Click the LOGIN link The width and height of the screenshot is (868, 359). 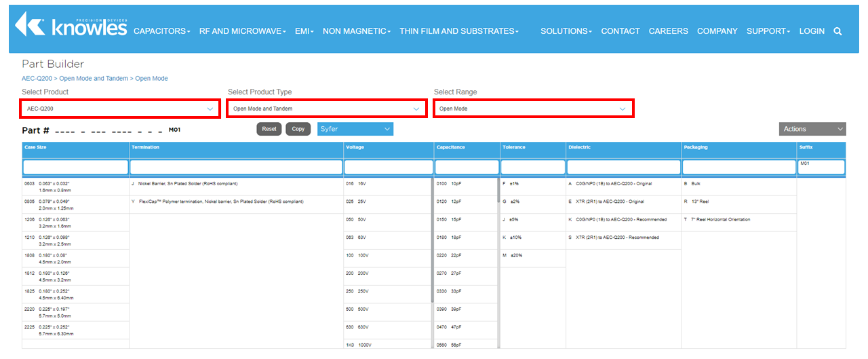click(x=812, y=31)
